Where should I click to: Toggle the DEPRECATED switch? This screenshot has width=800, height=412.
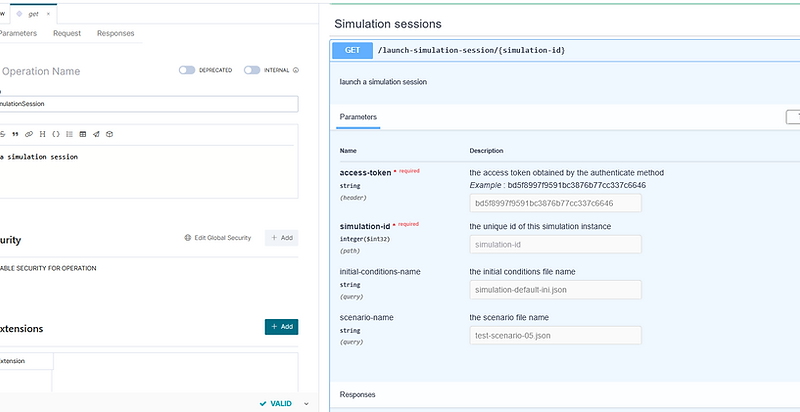click(x=187, y=70)
